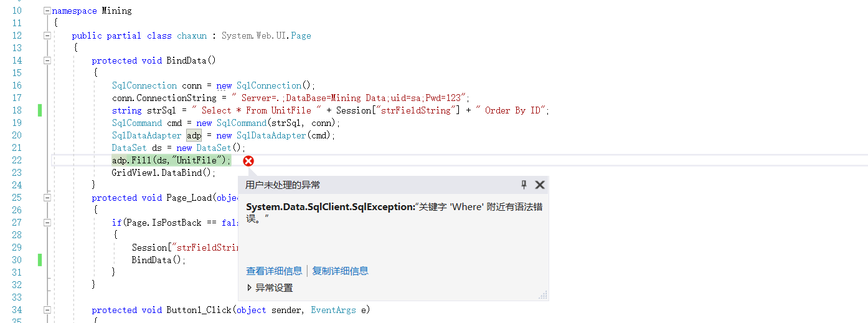Click the resize grip of exception popup
The width and height of the screenshot is (868, 323).
click(542, 294)
